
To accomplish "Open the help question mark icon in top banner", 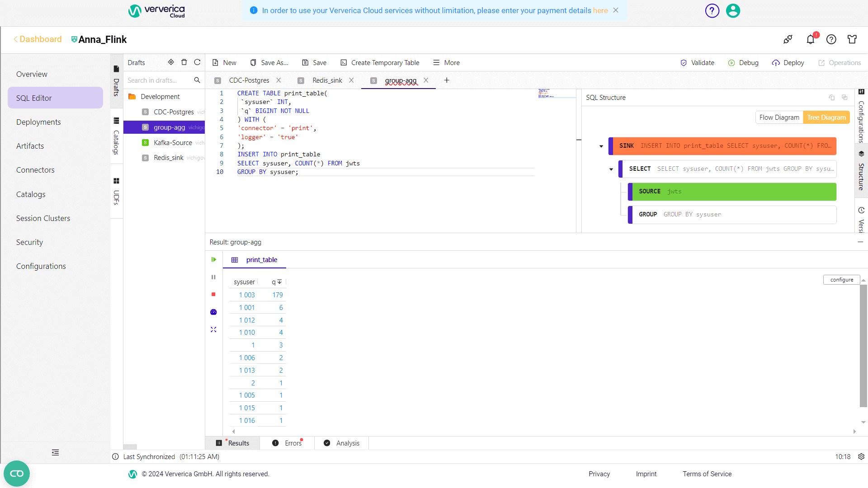I will 712,10.
